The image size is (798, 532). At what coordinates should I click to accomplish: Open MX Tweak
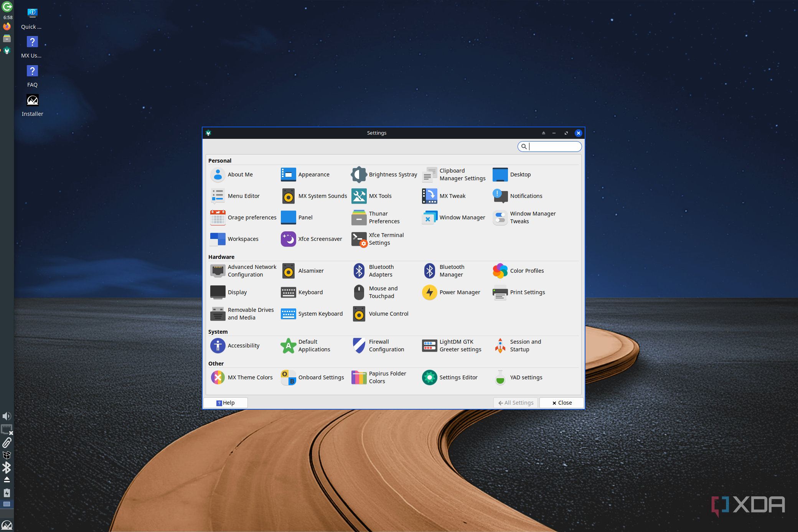click(x=444, y=196)
